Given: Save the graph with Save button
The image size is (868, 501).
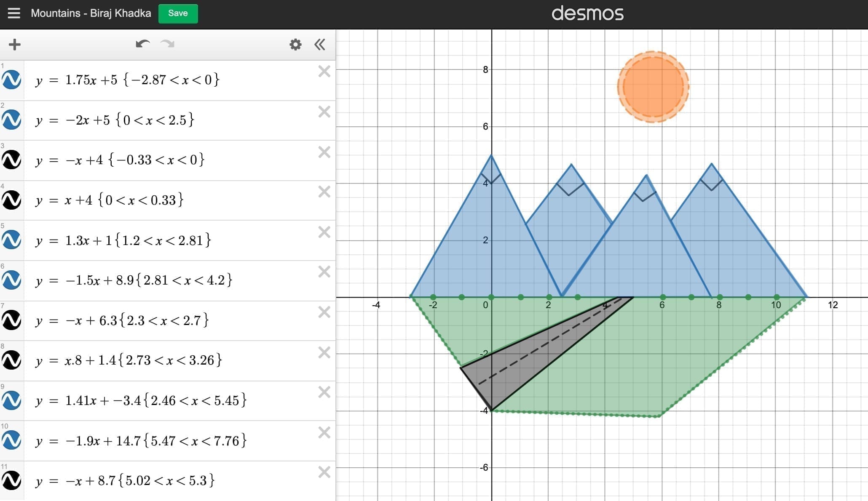Looking at the screenshot, I should tap(178, 13).
